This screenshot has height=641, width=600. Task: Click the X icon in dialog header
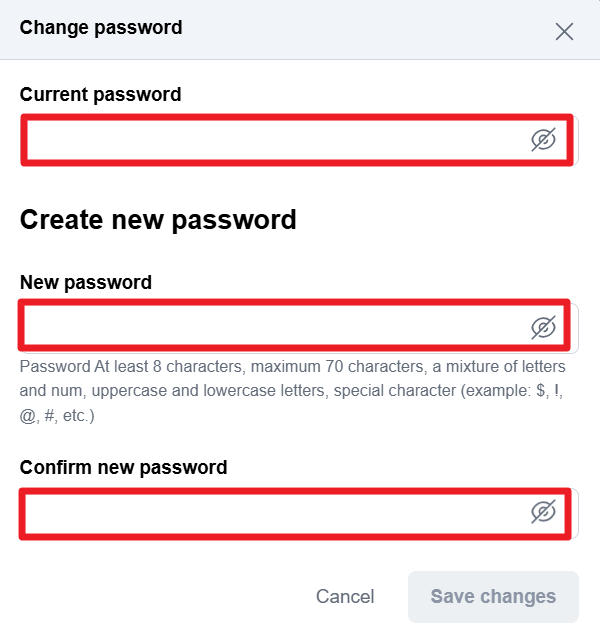point(564,31)
